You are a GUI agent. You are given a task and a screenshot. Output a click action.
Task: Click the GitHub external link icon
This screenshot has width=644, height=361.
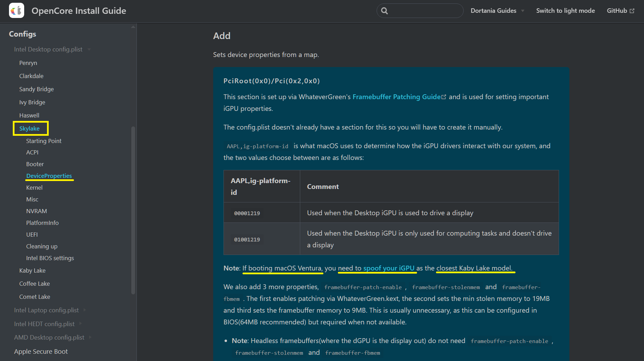[x=632, y=11]
